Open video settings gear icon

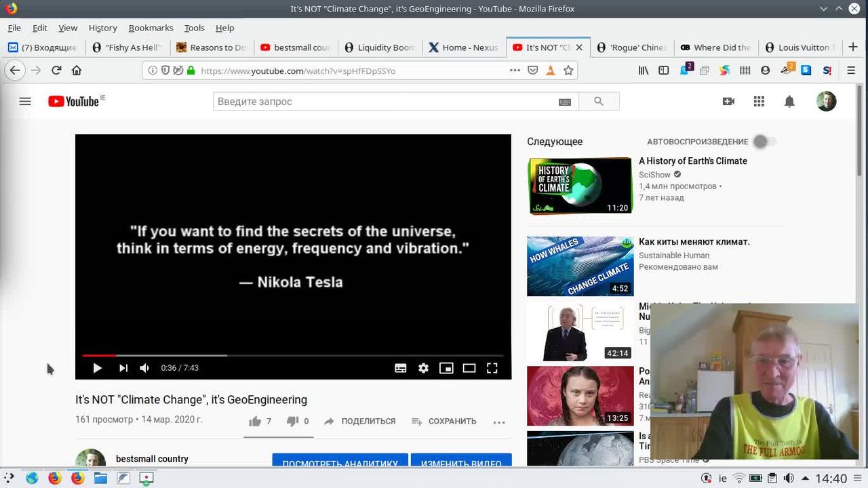coord(423,368)
